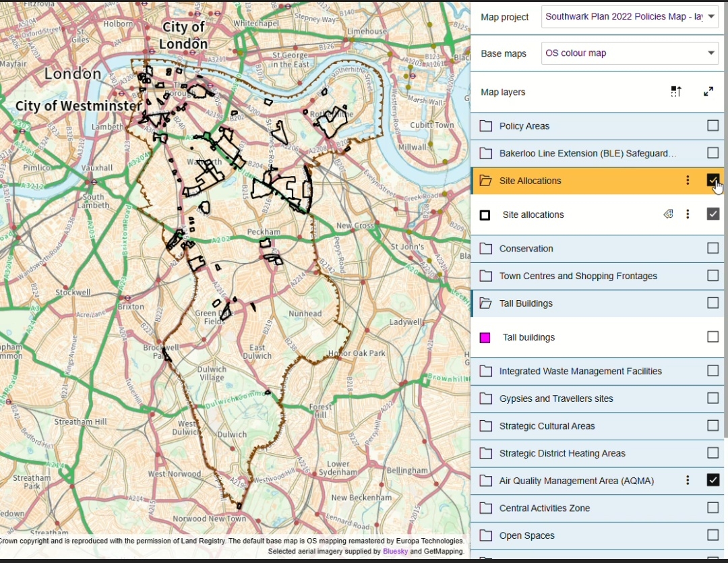Collapse the Tall Buildings layer group
The height and width of the screenshot is (563, 728).
click(x=486, y=303)
